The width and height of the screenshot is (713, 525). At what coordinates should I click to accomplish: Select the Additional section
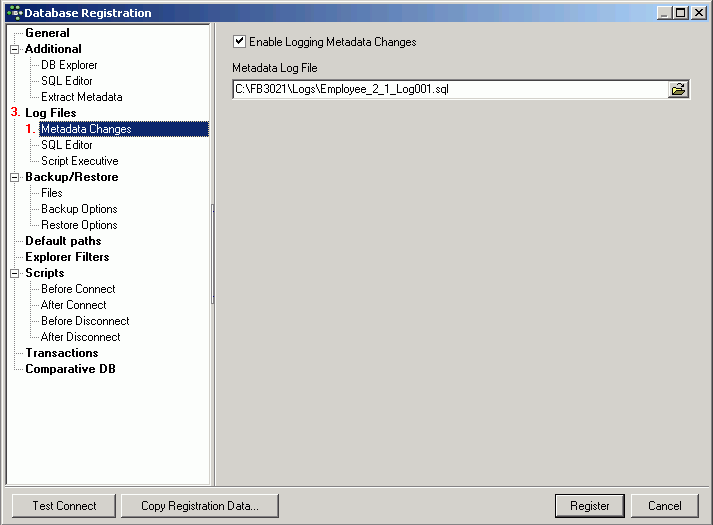tap(53, 49)
